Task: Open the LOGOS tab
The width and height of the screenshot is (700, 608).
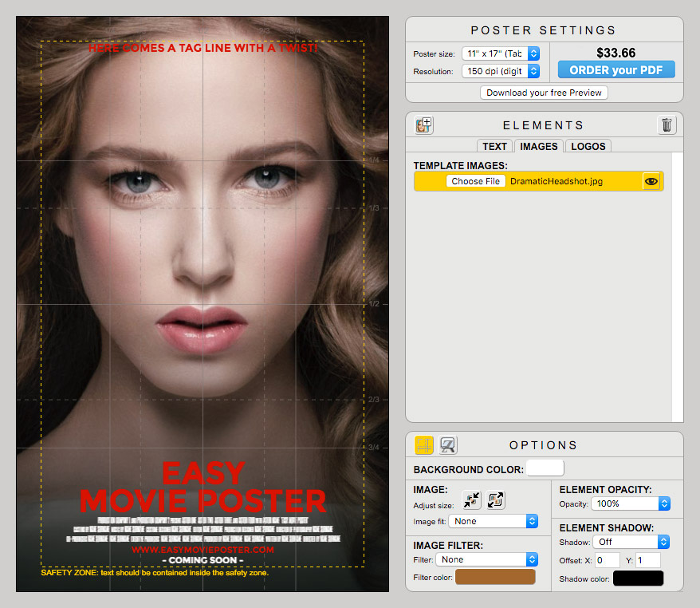Action: pyautogui.click(x=588, y=146)
